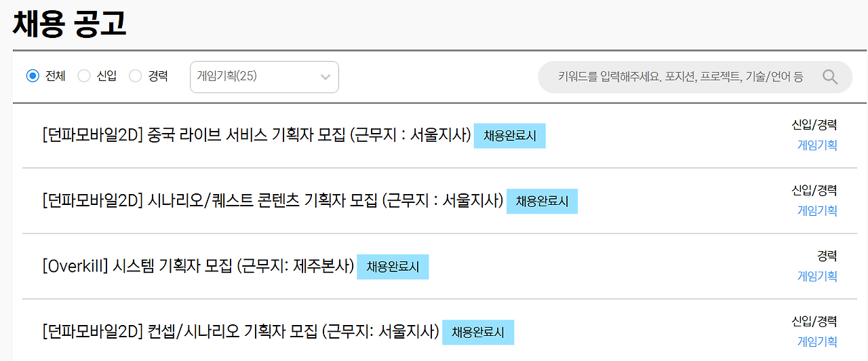Focus the keyword search input field
868x361 pixels.
(678, 77)
